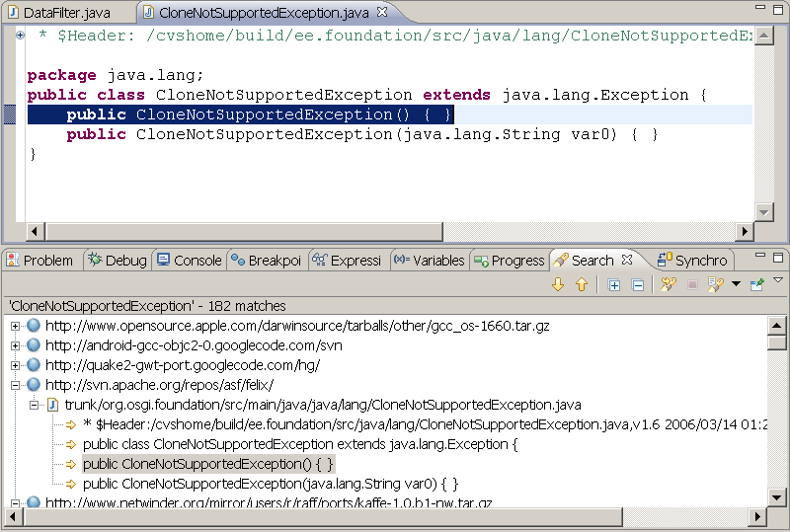Select public class CloneNotSupportedException match row
Image resolution: width=790 pixels, height=532 pixels.
pyautogui.click(x=300, y=444)
